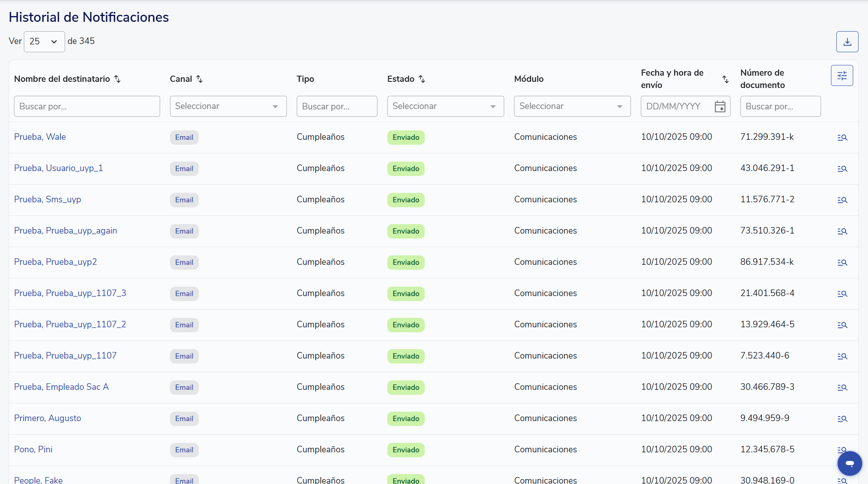Open the chat support bubble
868x484 pixels.
[x=849, y=463]
